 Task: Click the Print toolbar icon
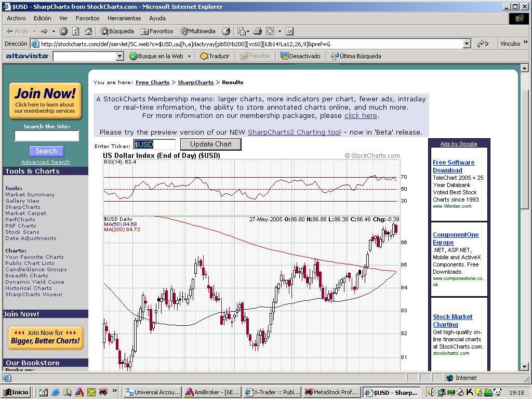(258, 31)
